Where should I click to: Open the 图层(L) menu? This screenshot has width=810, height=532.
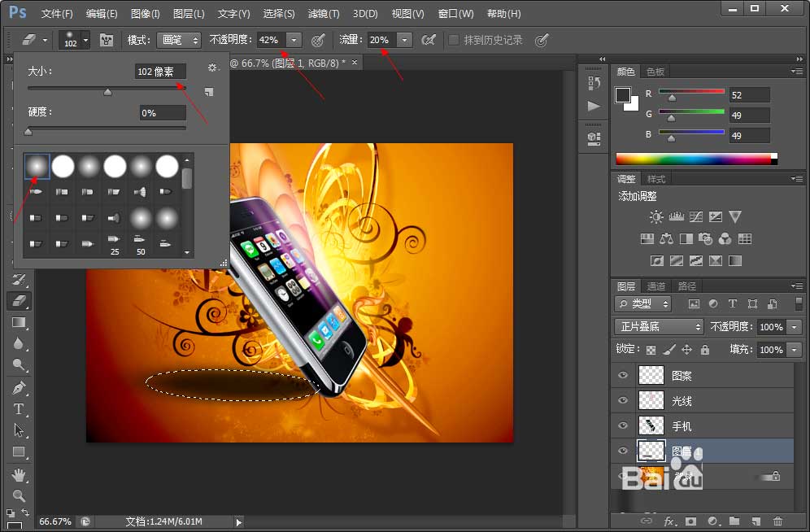[x=189, y=14]
